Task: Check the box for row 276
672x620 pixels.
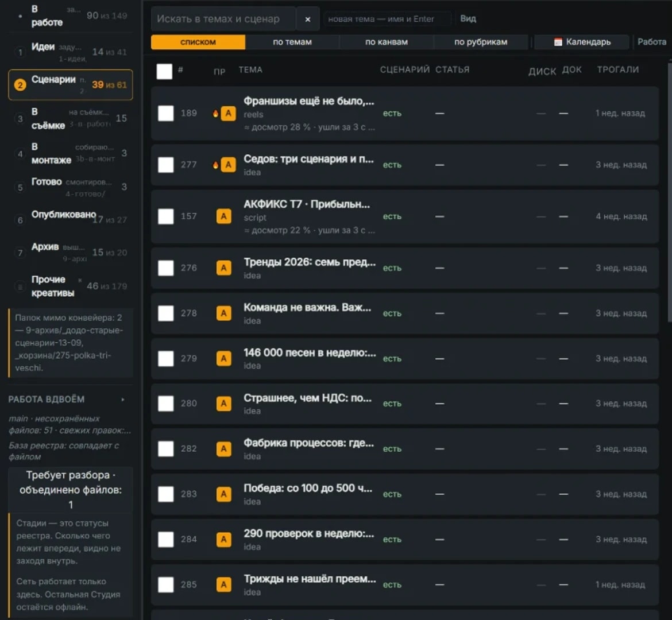Action: tap(166, 268)
